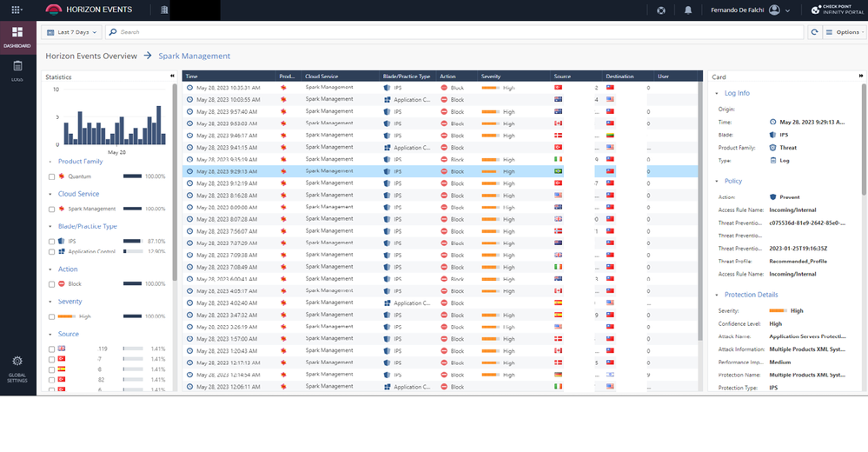Collapse the Log Info section
The image size is (868, 452).
(x=717, y=94)
